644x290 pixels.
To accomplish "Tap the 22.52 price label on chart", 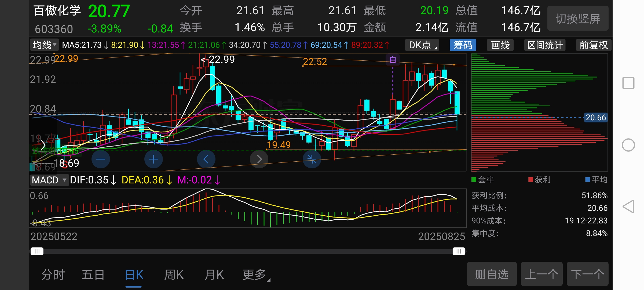I will (315, 62).
